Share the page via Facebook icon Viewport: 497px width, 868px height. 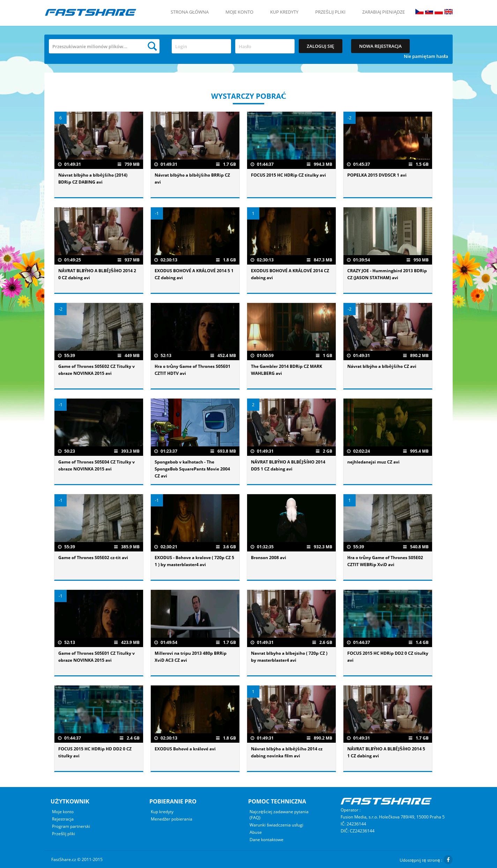448,860
